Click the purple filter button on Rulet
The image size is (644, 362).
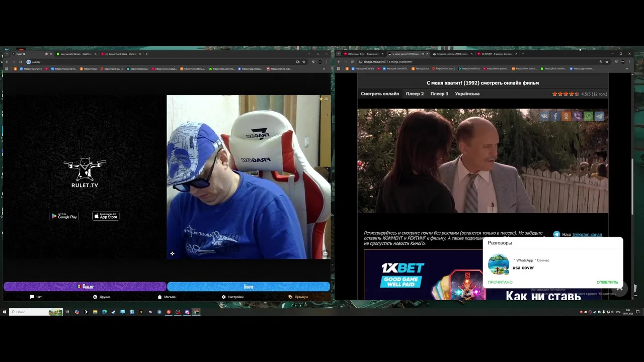tap(85, 287)
